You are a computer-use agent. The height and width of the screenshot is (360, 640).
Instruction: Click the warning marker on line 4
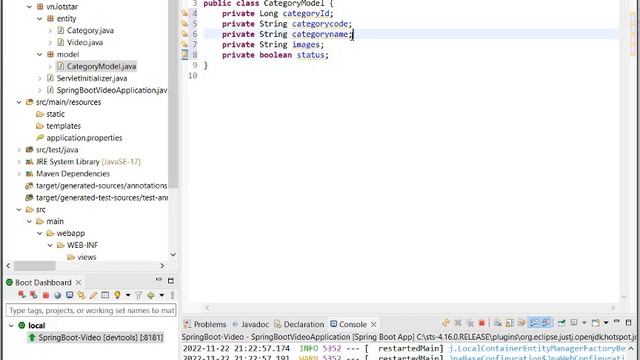[x=184, y=13]
